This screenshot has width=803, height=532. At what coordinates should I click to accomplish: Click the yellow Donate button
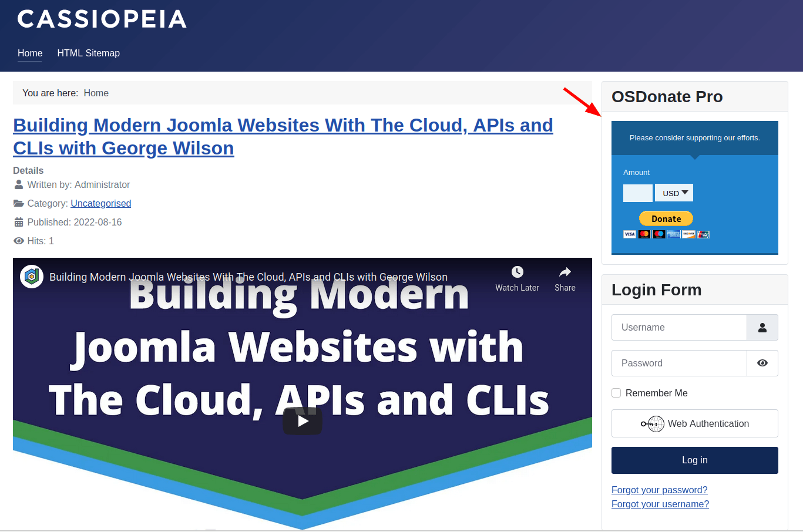tap(666, 218)
